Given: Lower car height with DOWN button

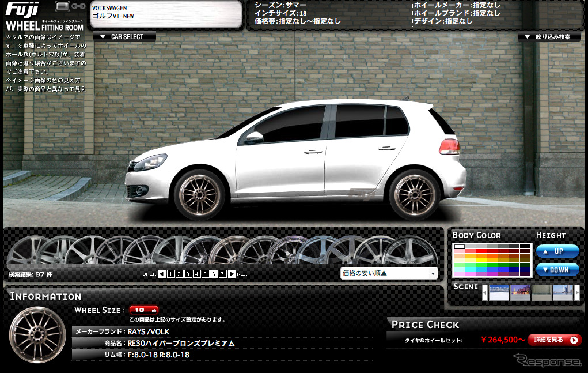Looking at the screenshot, I should (557, 270).
